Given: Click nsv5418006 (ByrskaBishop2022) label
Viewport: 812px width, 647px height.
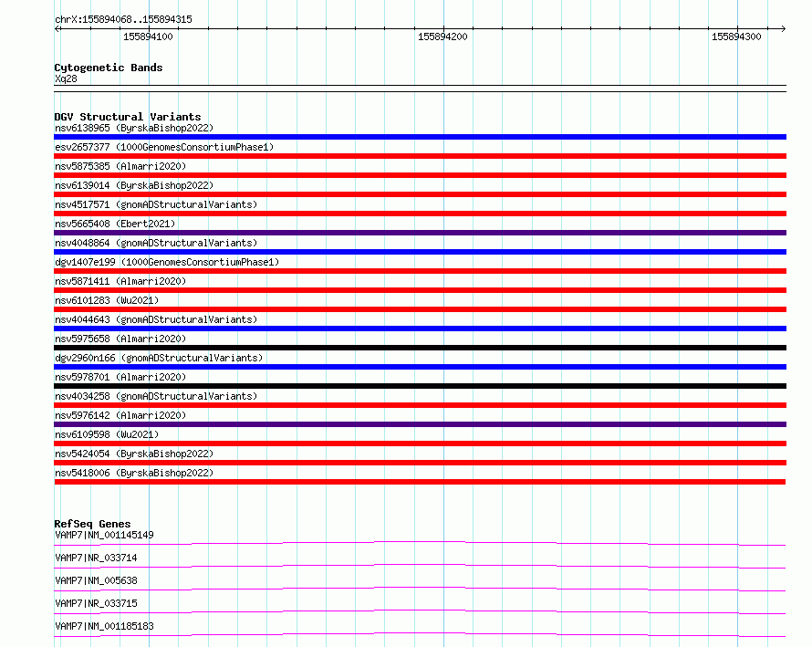Looking at the screenshot, I should 134,473.
